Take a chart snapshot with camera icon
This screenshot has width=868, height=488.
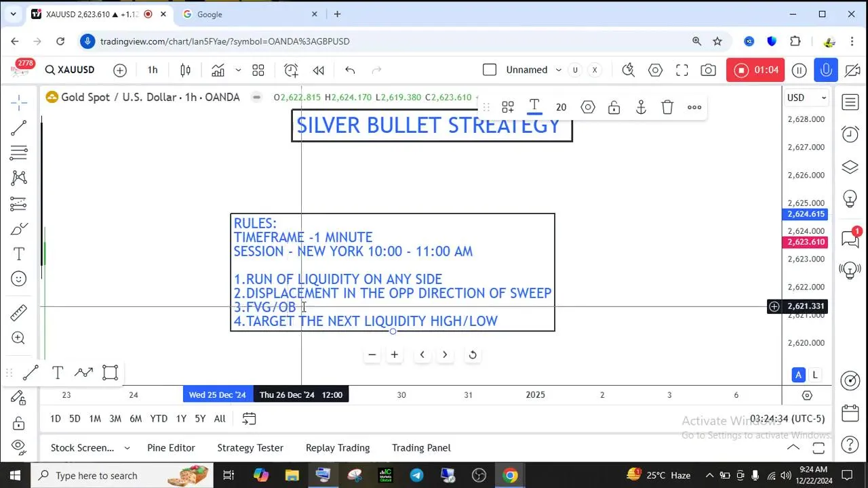(708, 70)
